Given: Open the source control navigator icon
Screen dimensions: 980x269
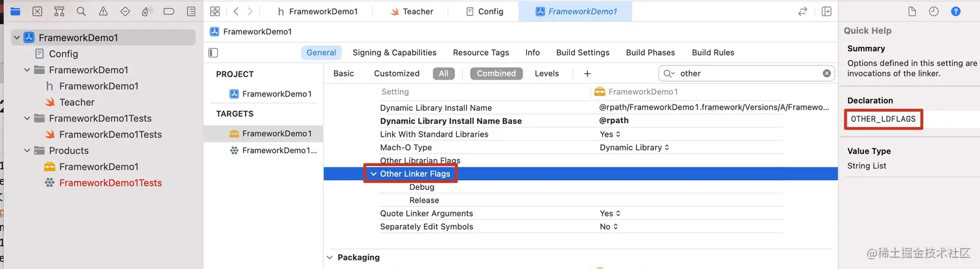Looking at the screenshot, I should [37, 12].
